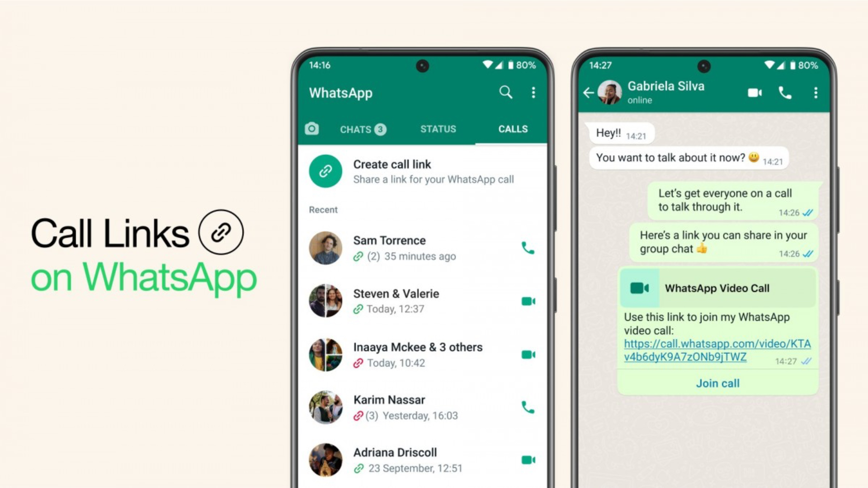Expand Inaaya Mckee & 3 others call details
Viewport: 868px width, 488px height.
pos(417,355)
